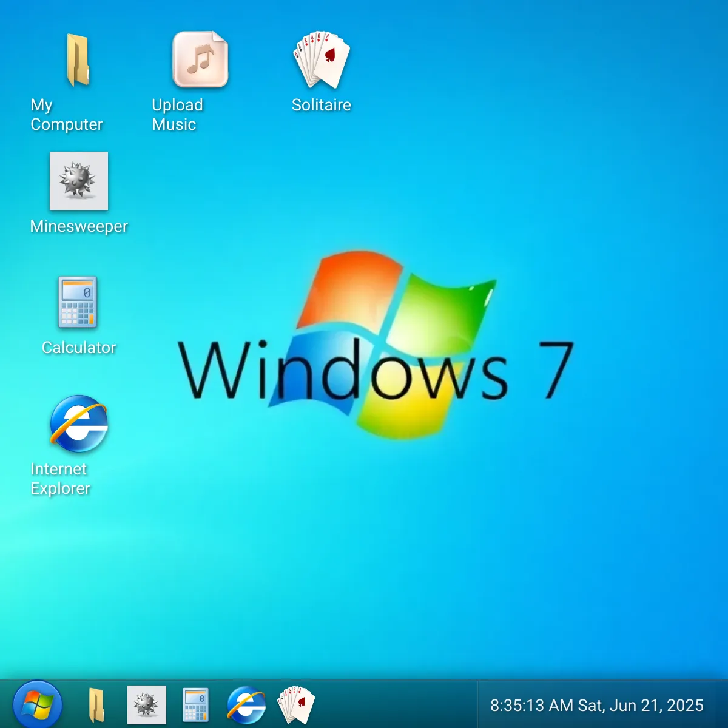Viewport: 728px width, 728px height.
Task: Select the Calculator label on the desktop
Action: coord(79,348)
